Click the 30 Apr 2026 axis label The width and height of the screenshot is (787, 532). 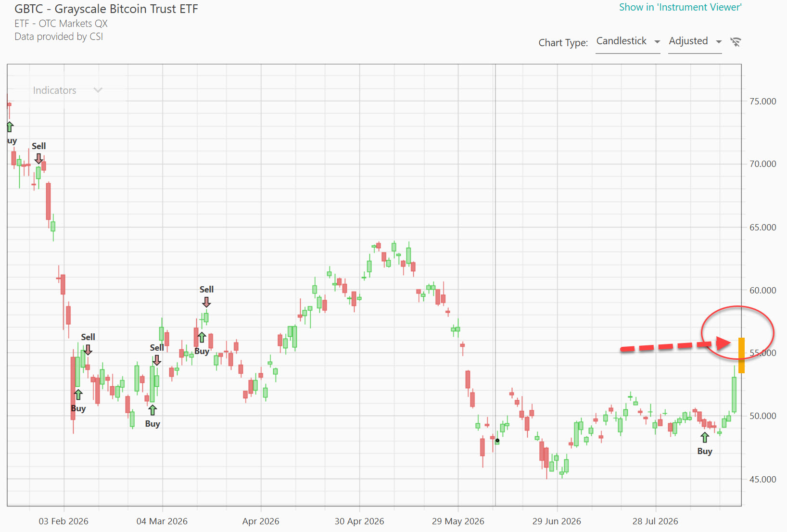(x=359, y=521)
